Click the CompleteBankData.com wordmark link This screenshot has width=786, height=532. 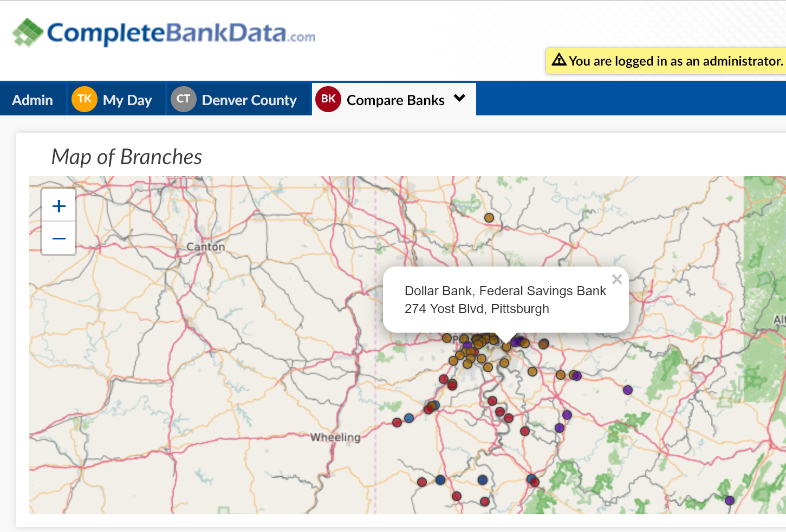point(179,33)
